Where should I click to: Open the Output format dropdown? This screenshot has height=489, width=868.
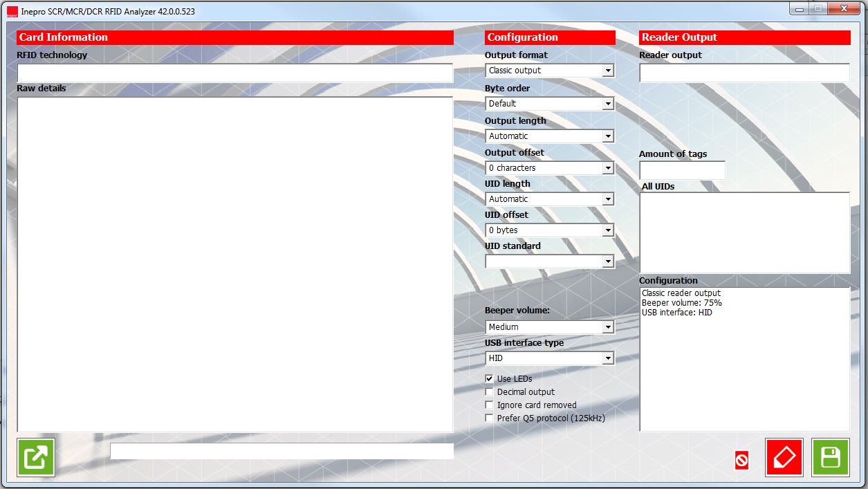(x=608, y=70)
